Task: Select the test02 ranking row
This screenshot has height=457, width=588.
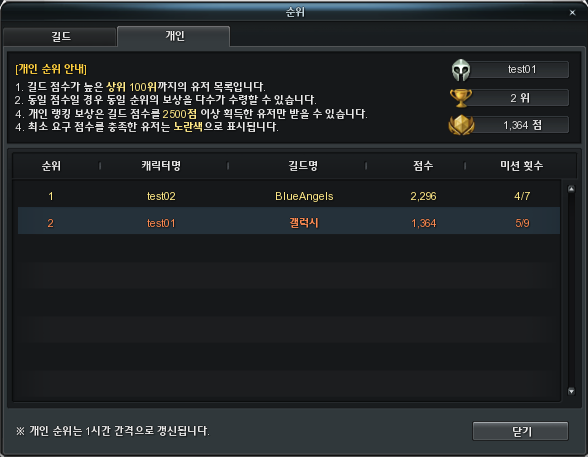Action: (x=289, y=196)
